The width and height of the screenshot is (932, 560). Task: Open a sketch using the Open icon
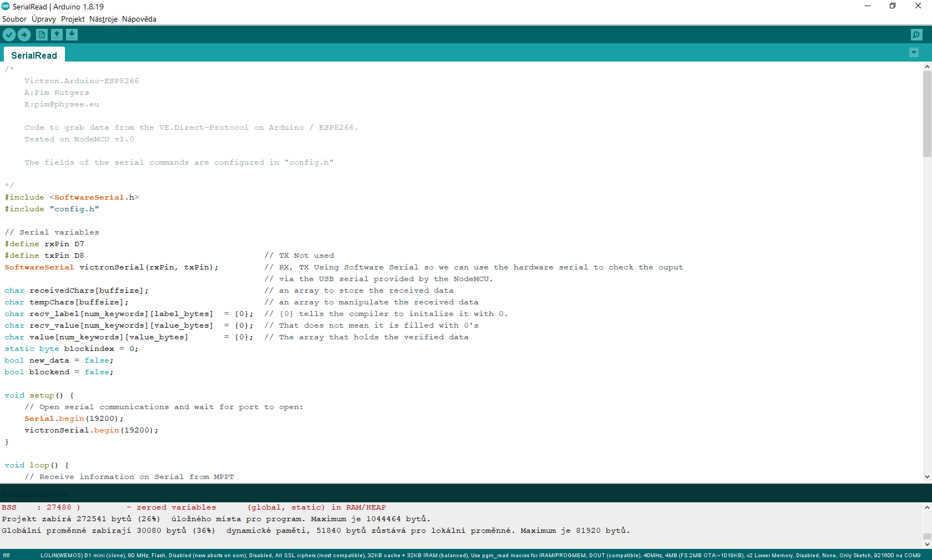(x=57, y=35)
